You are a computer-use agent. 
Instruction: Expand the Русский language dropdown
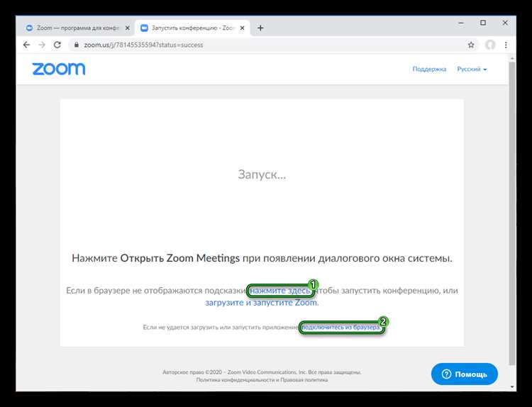472,69
